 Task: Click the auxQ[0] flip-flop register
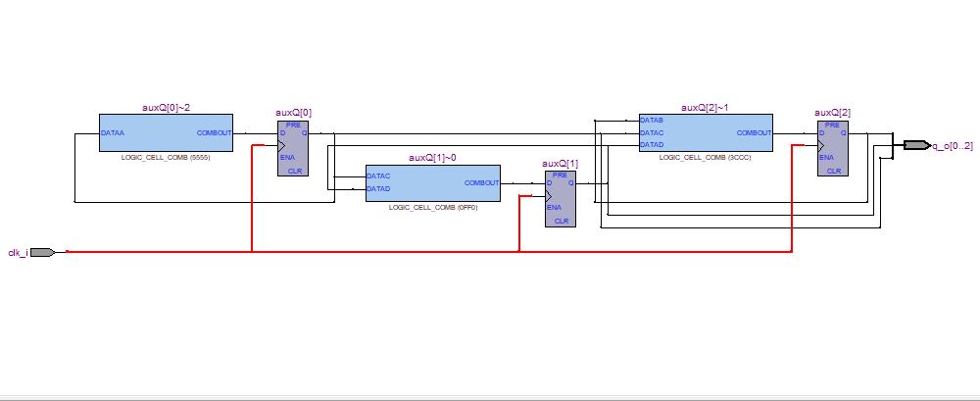pos(292,148)
